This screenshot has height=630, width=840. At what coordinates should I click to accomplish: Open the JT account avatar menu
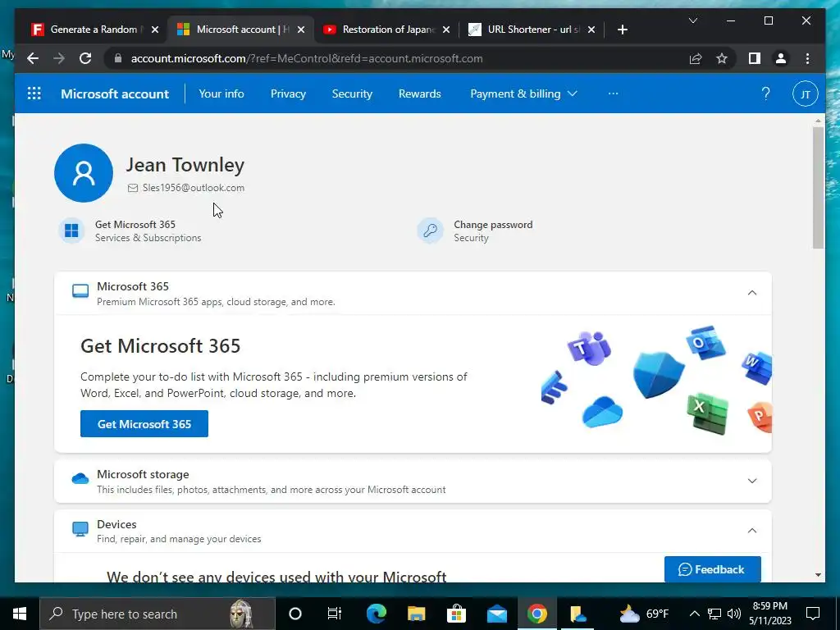pyautogui.click(x=805, y=94)
